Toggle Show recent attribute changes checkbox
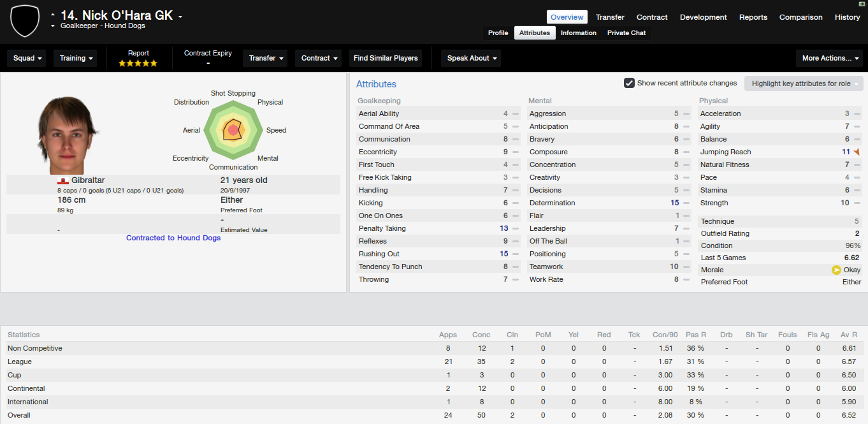868x424 pixels. [629, 83]
